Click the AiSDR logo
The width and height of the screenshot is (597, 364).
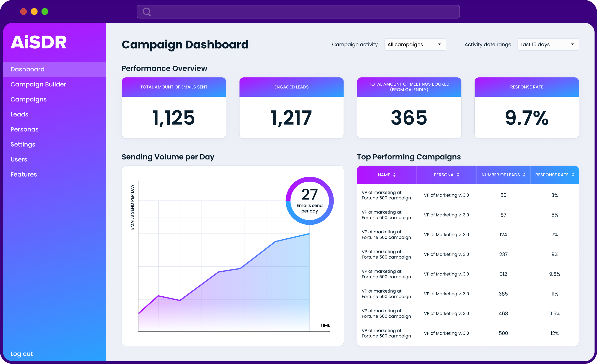pyautogui.click(x=39, y=42)
